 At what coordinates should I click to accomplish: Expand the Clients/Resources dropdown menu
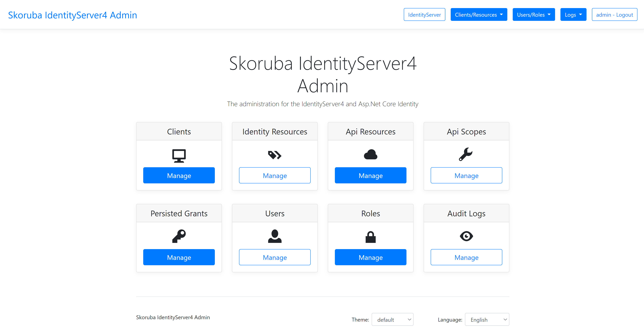pyautogui.click(x=478, y=15)
